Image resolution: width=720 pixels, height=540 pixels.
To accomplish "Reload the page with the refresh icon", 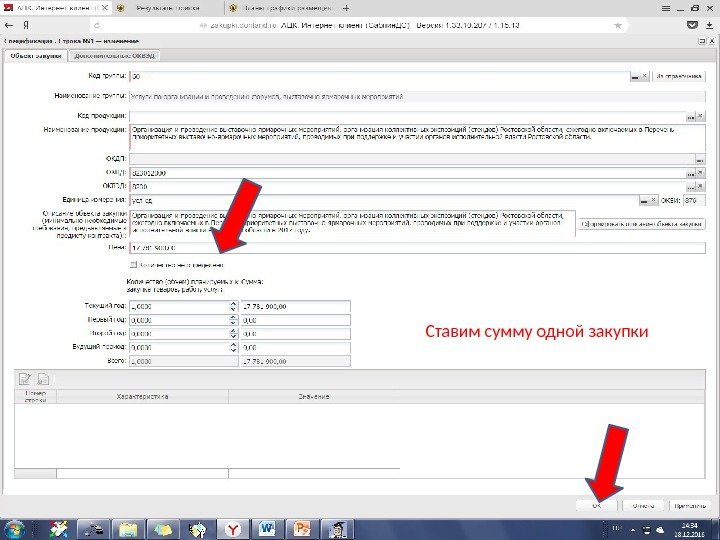I will [x=96, y=26].
